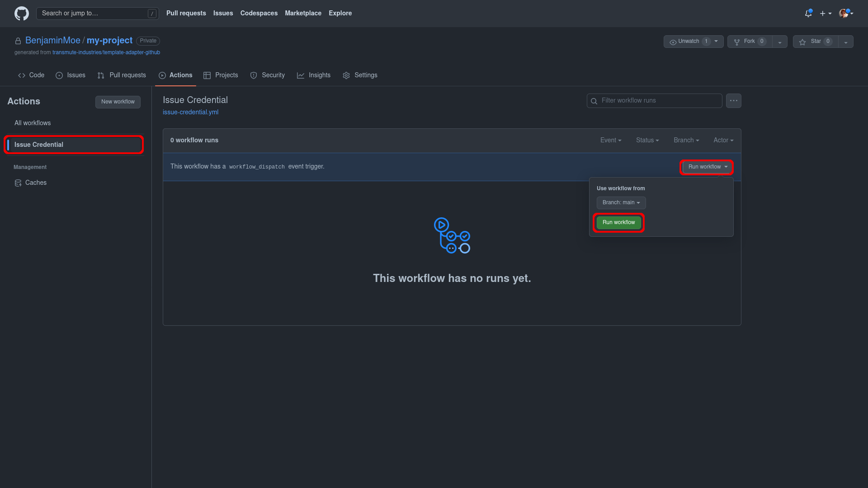Click the "0 workflow runs" text
Screen dimensions: 868x488
click(x=194, y=141)
